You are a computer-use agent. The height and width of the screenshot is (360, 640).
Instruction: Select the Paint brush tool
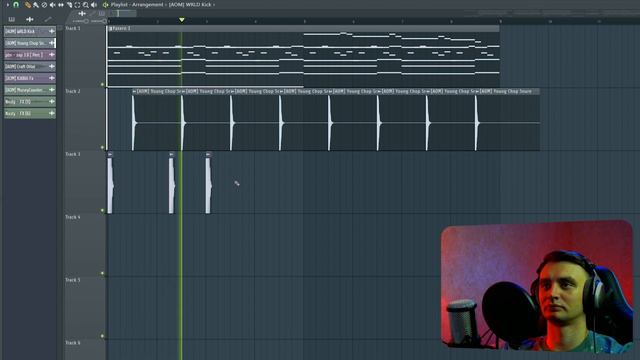(x=36, y=5)
